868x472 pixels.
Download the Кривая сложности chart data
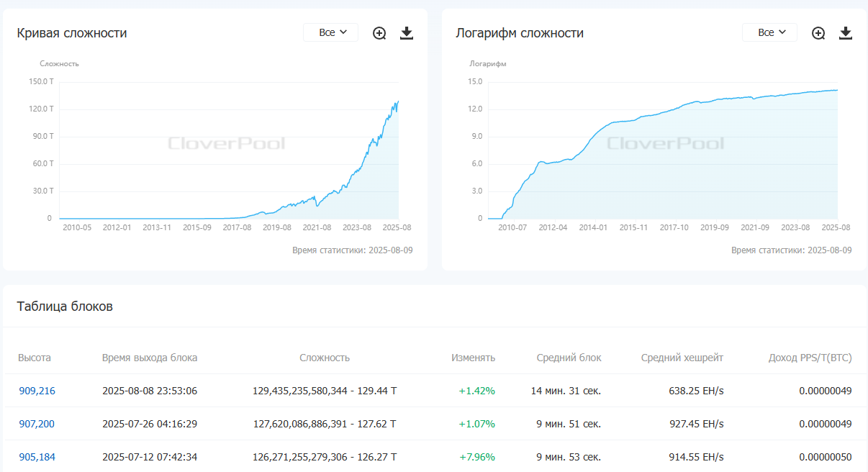click(406, 32)
